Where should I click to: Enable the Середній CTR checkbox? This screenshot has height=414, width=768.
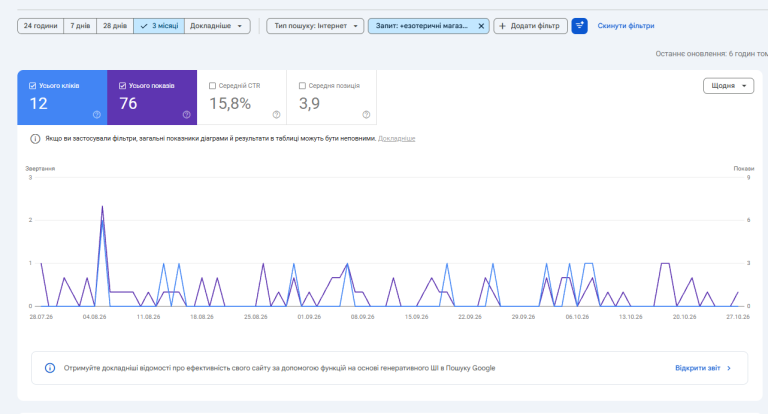pyautogui.click(x=213, y=86)
